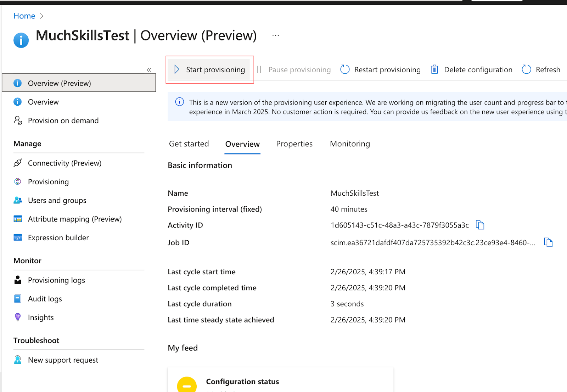
Task: Open the Properties tab
Action: 294,144
